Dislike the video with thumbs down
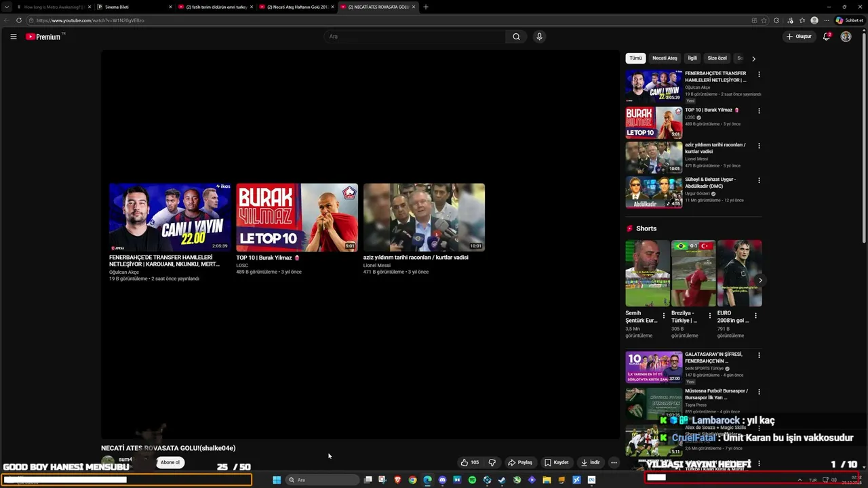Screen dimensions: 868x488 [x=492, y=462]
